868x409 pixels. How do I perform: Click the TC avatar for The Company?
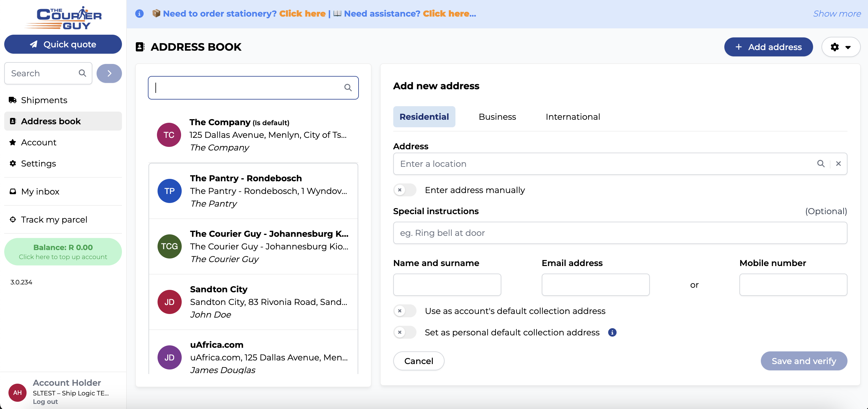pyautogui.click(x=169, y=135)
